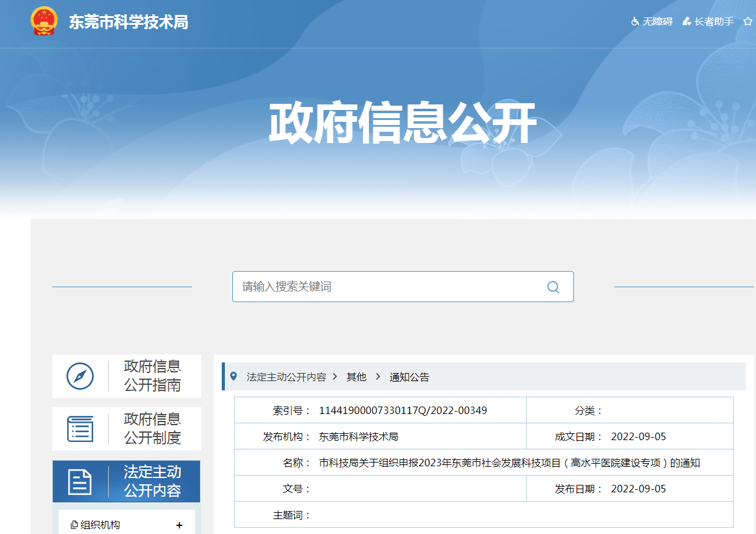Expand 组织机构 with the plus sign
Viewport: 756px width, 534px height.
click(x=180, y=525)
